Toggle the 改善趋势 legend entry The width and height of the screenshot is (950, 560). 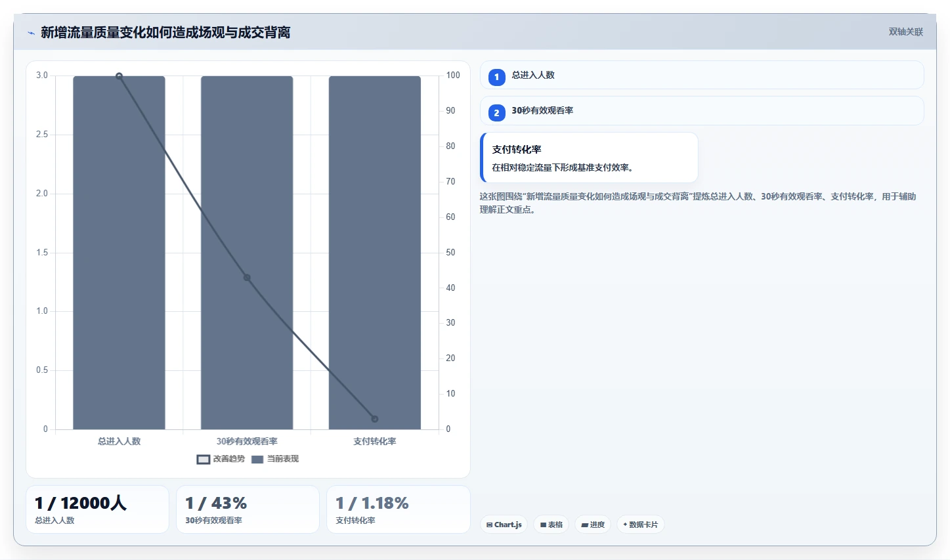[221, 459]
